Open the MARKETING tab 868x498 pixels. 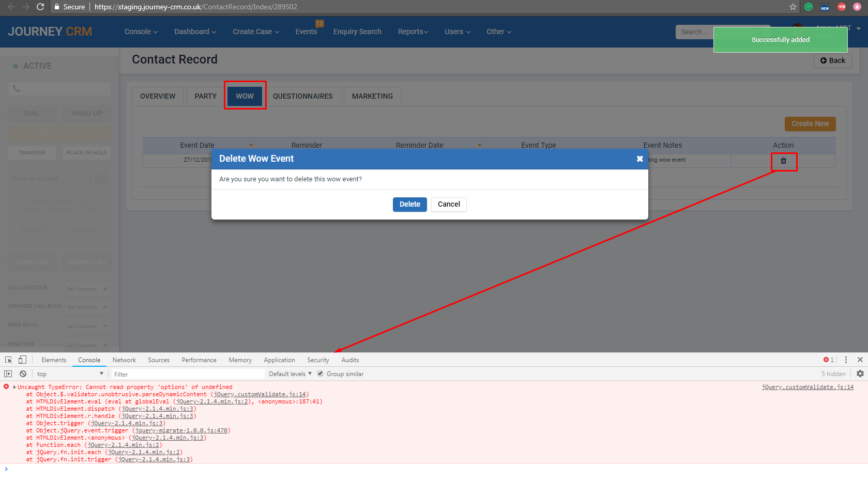(372, 96)
